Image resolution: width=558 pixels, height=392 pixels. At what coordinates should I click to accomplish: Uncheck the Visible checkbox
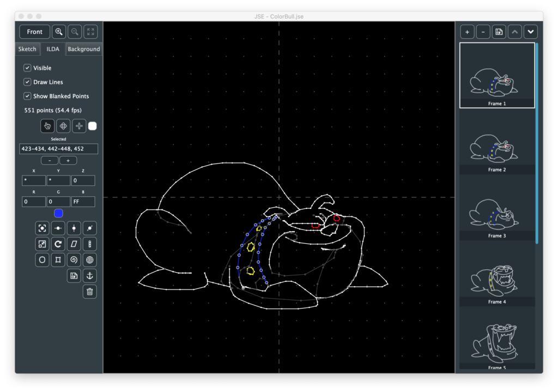(x=27, y=68)
